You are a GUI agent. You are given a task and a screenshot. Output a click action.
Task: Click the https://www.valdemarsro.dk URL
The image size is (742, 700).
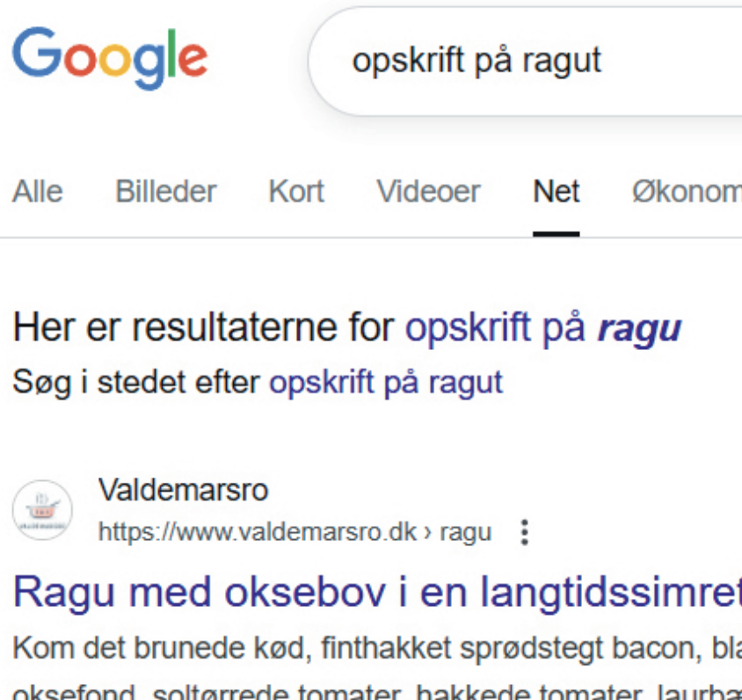pyautogui.click(x=257, y=532)
